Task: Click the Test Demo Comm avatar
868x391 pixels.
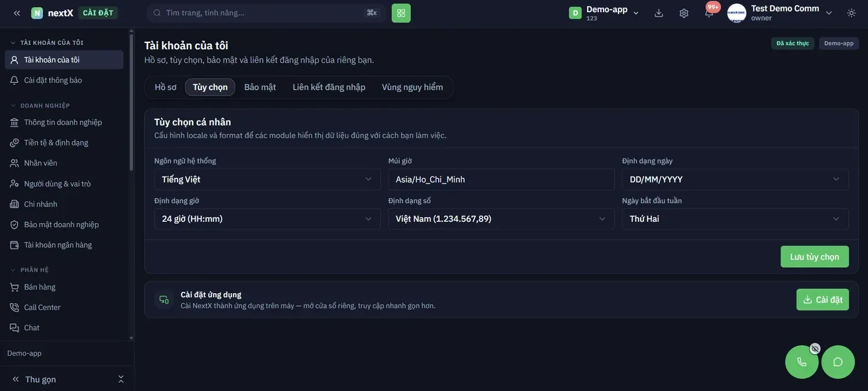Action: pyautogui.click(x=737, y=13)
